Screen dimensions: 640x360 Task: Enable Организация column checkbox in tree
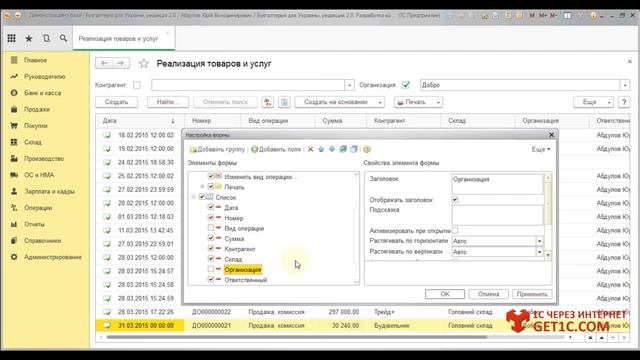[211, 269]
